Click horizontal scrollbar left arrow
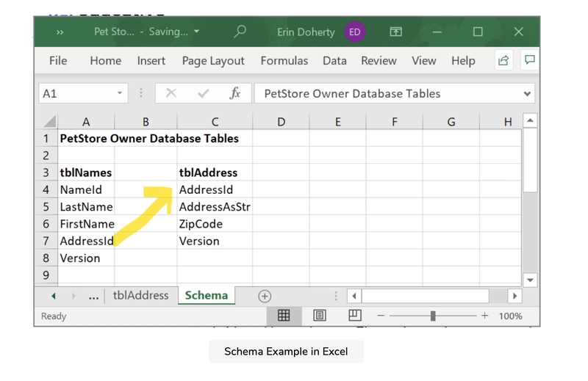This screenshot has width=588, height=381. click(354, 296)
